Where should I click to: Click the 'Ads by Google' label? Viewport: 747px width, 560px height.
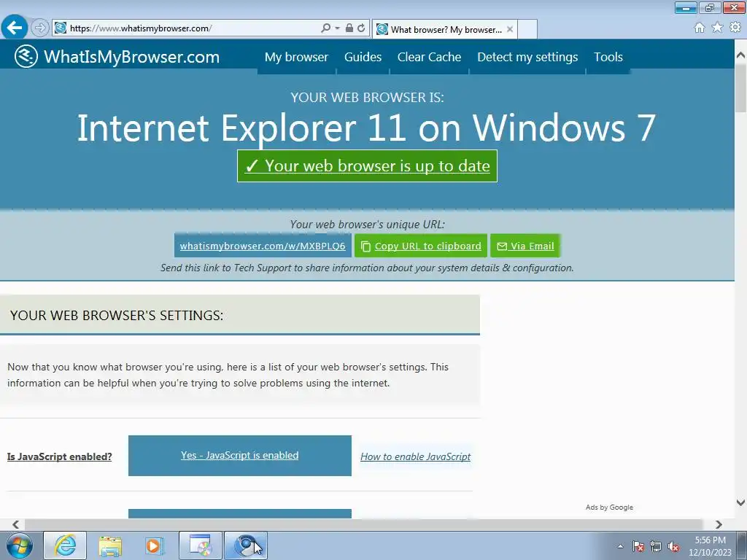[x=609, y=507]
